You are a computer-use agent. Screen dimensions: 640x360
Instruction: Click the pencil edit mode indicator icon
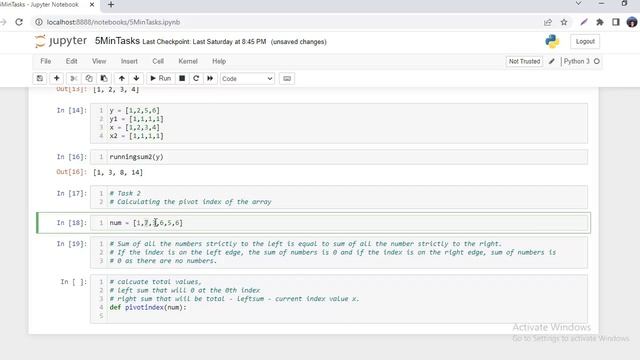[x=551, y=61]
